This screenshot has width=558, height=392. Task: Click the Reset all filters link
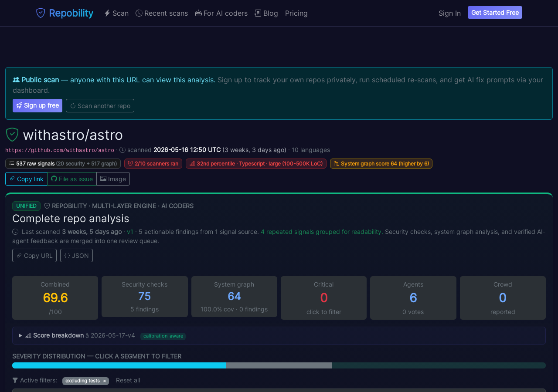(128, 380)
